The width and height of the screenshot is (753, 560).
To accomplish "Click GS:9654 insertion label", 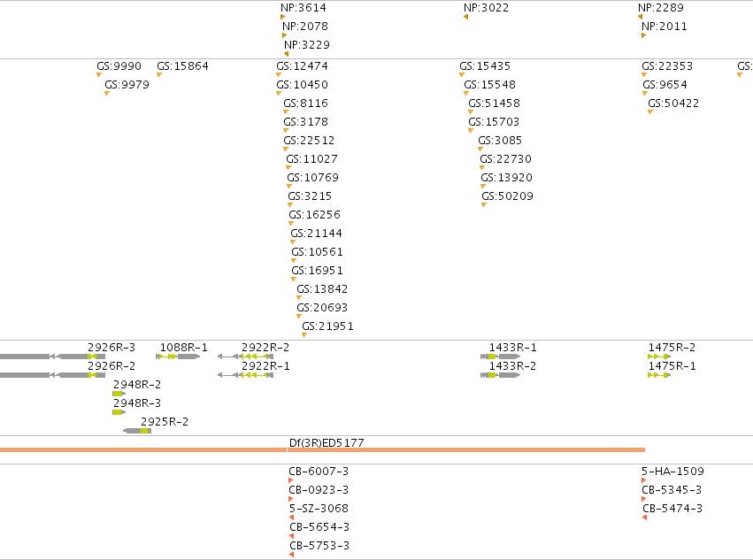I will [665, 85].
